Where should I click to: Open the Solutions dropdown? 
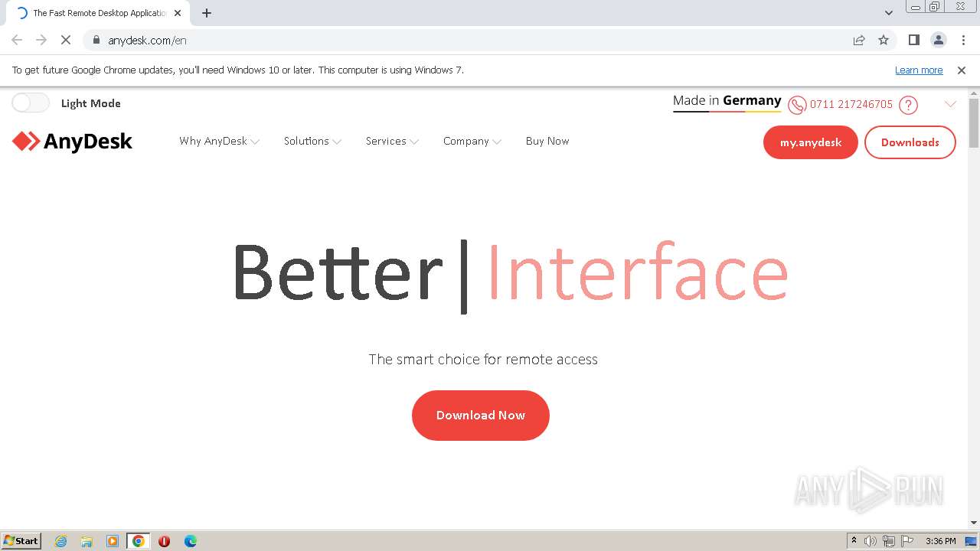point(312,141)
